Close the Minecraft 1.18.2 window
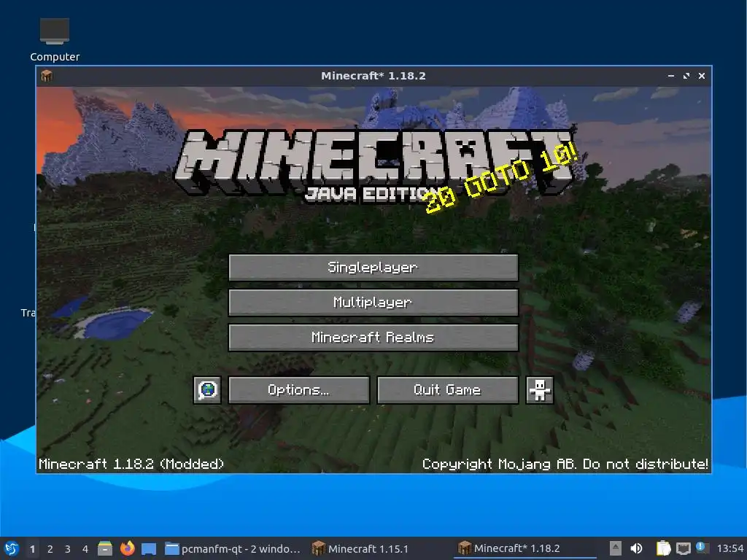This screenshot has width=747, height=560. [701, 76]
